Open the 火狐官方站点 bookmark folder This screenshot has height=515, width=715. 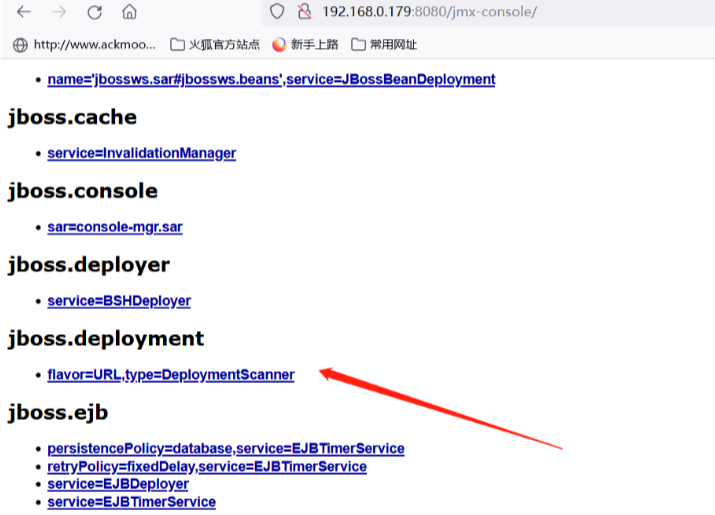[x=215, y=45]
